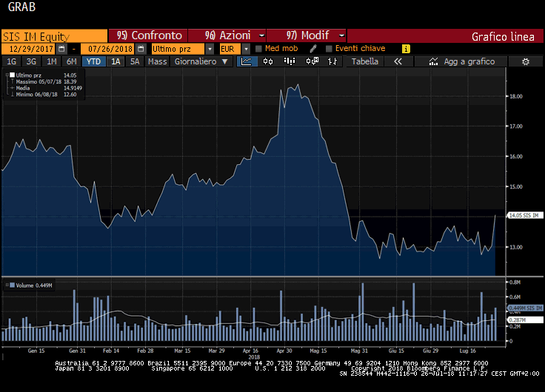
Task: Select the 1G time range tab
Action: click(x=11, y=61)
